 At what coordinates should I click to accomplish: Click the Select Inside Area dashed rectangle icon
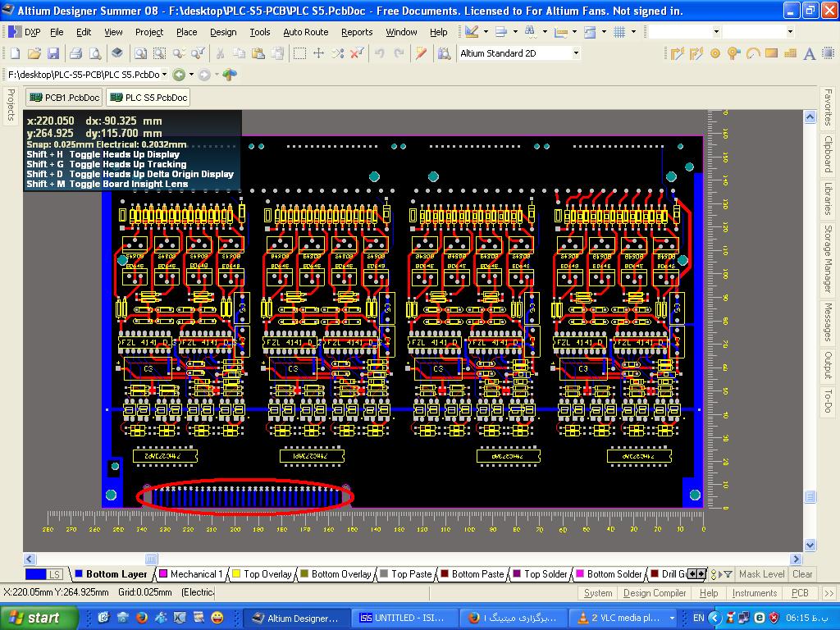300,53
